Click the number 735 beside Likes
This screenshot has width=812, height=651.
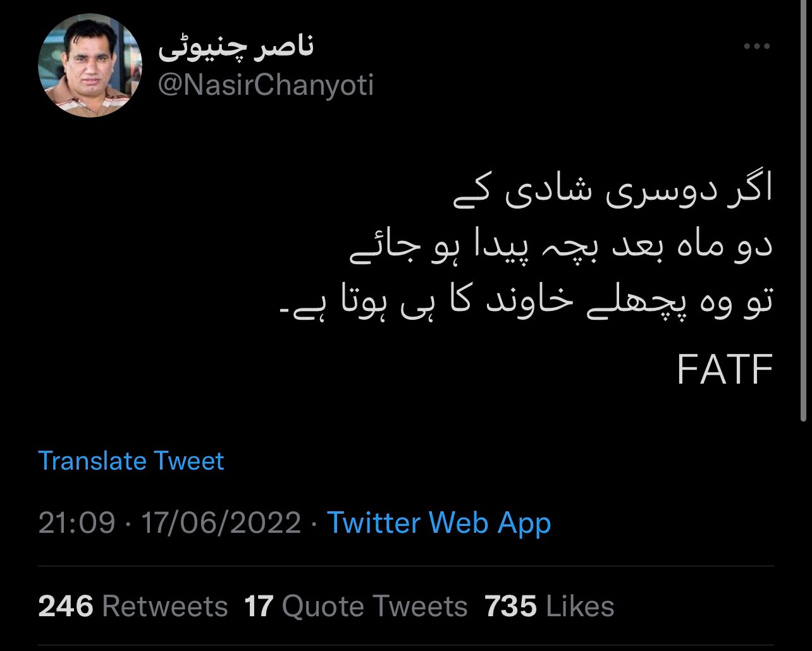pyautogui.click(x=511, y=607)
